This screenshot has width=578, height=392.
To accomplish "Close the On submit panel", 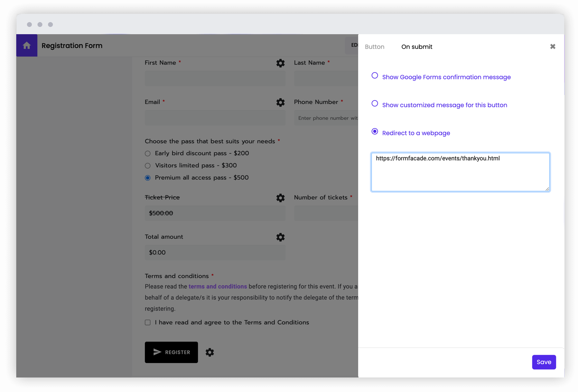I will pyautogui.click(x=553, y=46).
